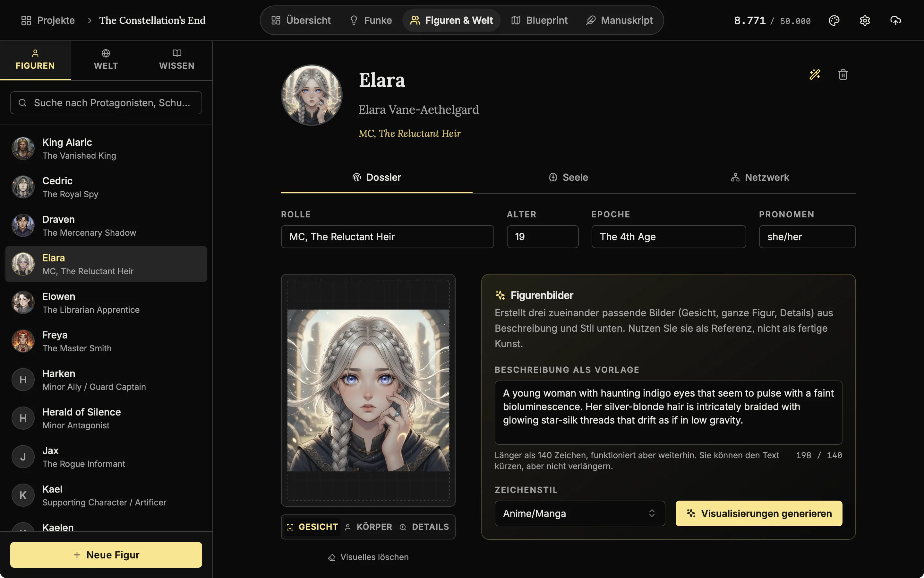Open the Blueprint tab
The image size is (924, 578).
(x=539, y=20)
